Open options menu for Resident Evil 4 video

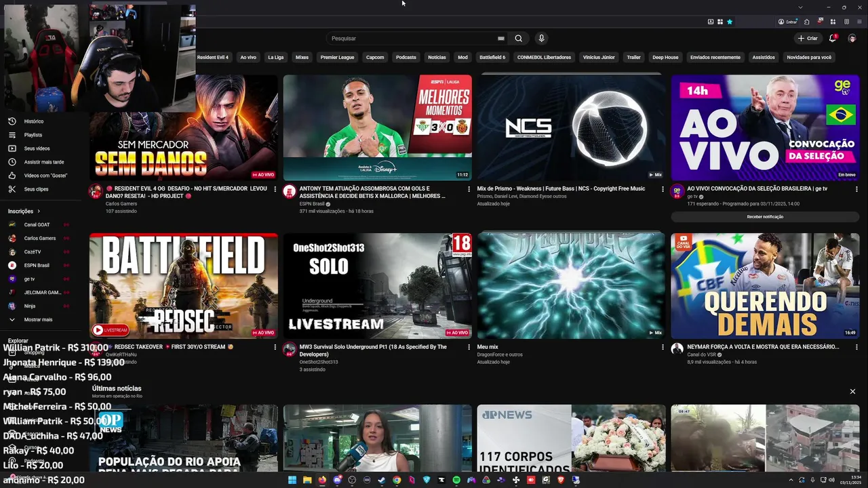click(x=275, y=189)
